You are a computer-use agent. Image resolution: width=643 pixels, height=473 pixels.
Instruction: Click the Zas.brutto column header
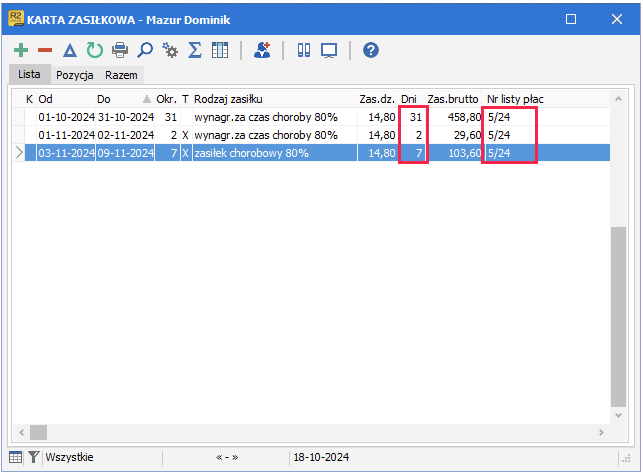tap(453, 99)
